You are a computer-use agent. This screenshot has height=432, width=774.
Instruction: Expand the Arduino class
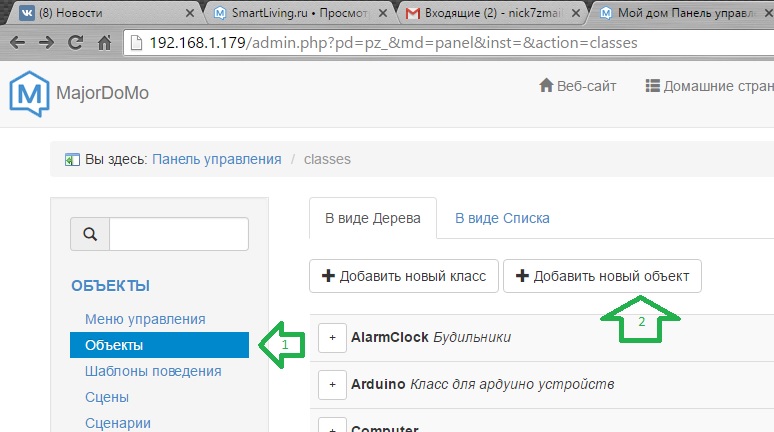click(332, 385)
